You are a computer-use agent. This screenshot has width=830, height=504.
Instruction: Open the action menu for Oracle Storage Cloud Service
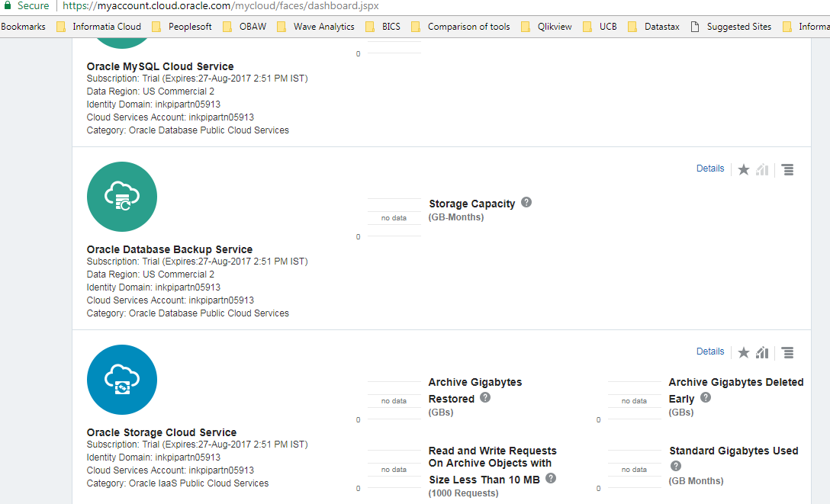(787, 352)
